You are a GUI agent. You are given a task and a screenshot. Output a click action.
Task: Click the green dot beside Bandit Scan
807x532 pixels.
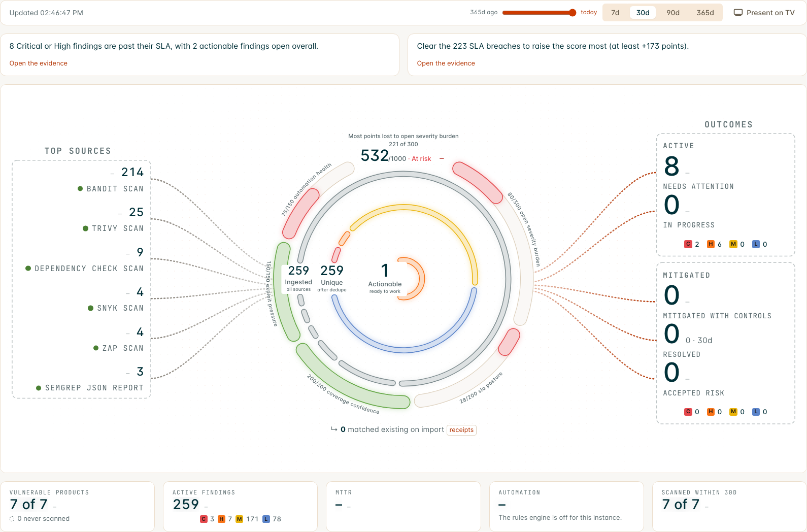(x=80, y=189)
